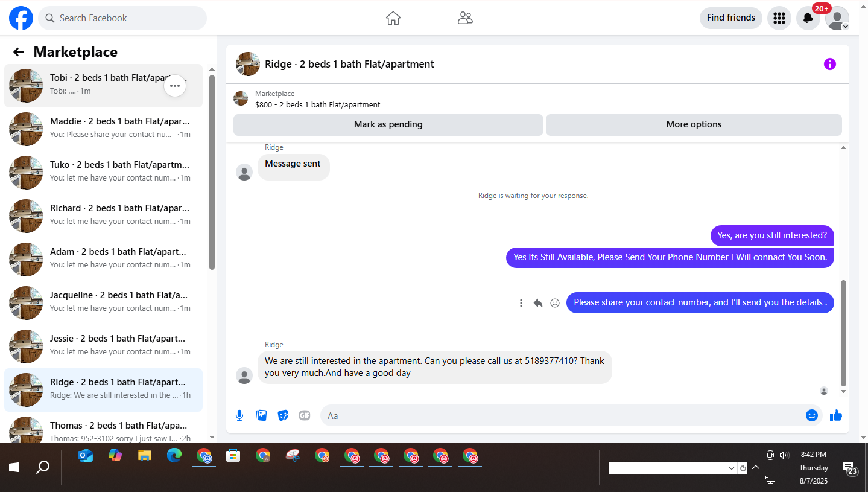This screenshot has width=868, height=492.
Task: Open the Snipping Tool from the taskbar
Action: 293,456
